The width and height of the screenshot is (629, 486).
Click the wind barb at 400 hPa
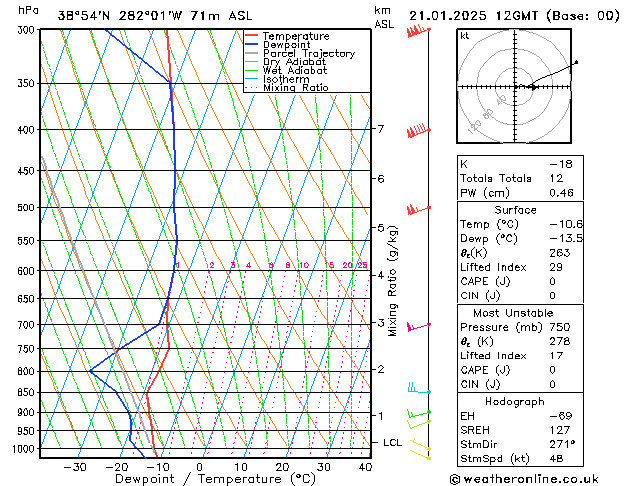tap(418, 131)
